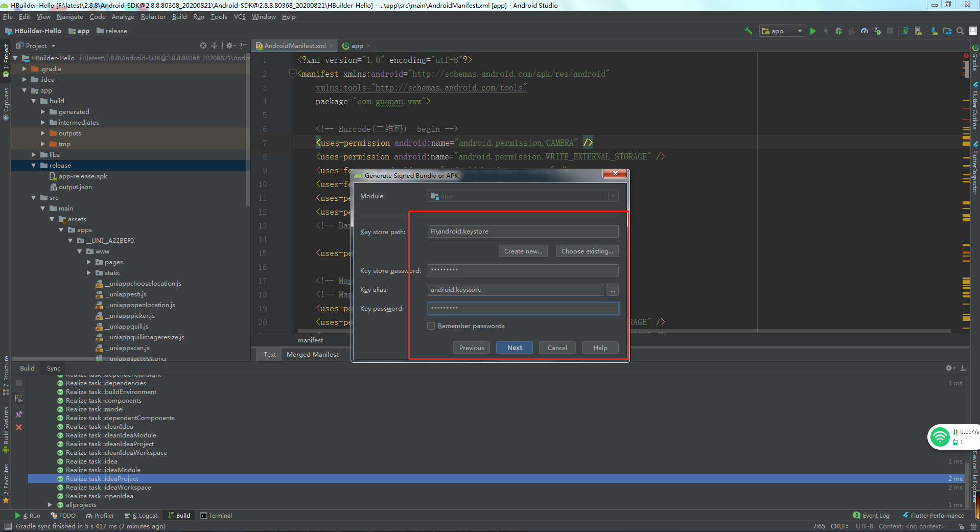The image size is (980, 532).
Task: Open the Build menu in menu bar
Action: point(179,17)
